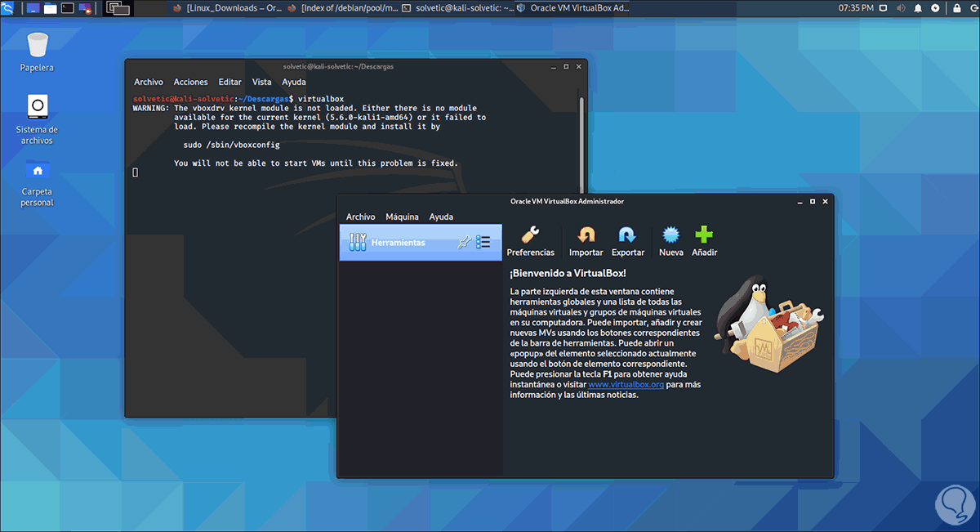The height and width of the screenshot is (532, 980).
Task: Open the Acciones menu in the terminal
Action: click(190, 82)
